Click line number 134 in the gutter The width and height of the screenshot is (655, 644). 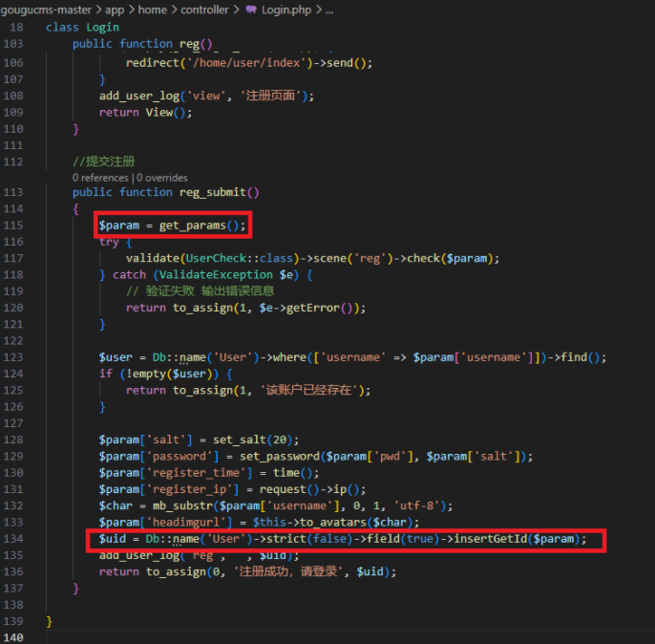13,539
